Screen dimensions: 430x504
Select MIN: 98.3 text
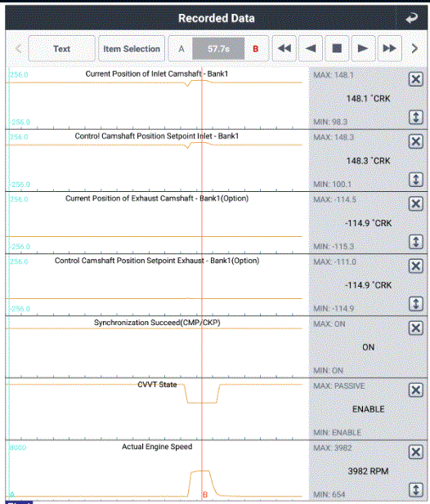tap(330, 122)
